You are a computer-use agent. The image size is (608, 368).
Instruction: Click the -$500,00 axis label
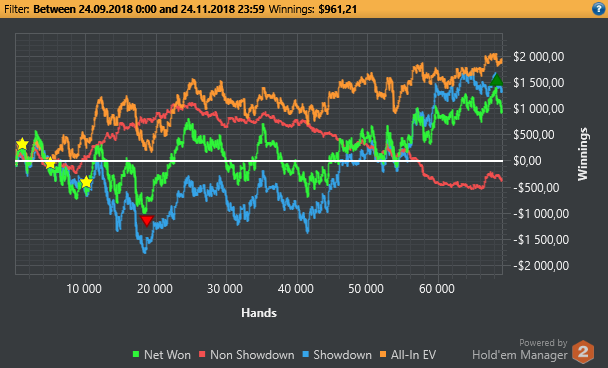point(536,187)
